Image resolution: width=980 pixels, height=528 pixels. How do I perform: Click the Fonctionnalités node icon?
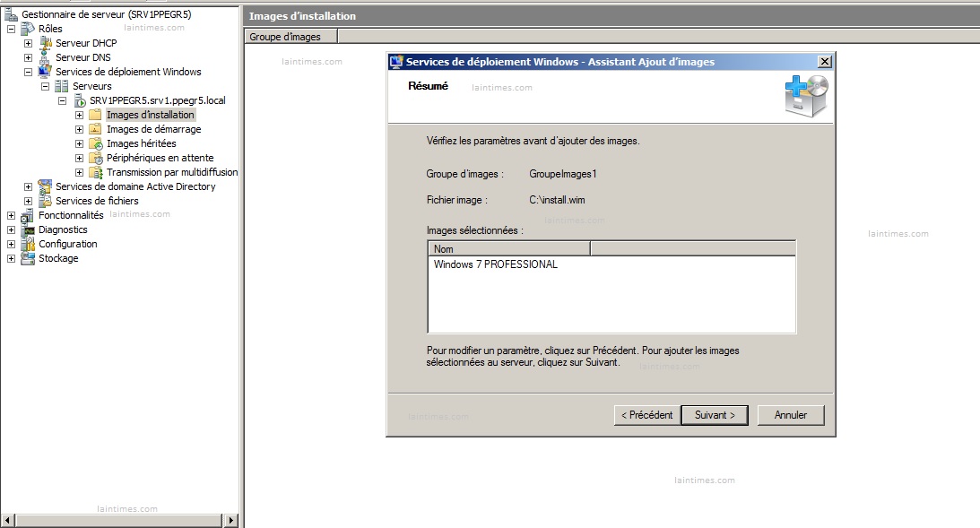(x=28, y=215)
